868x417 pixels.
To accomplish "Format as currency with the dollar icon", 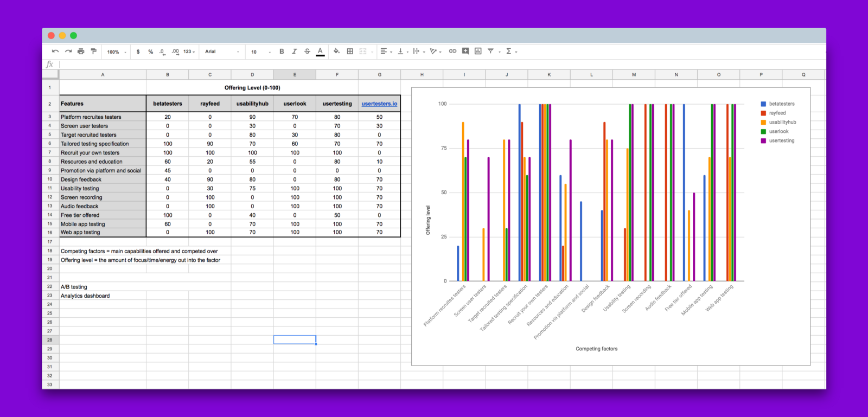I will click(138, 52).
